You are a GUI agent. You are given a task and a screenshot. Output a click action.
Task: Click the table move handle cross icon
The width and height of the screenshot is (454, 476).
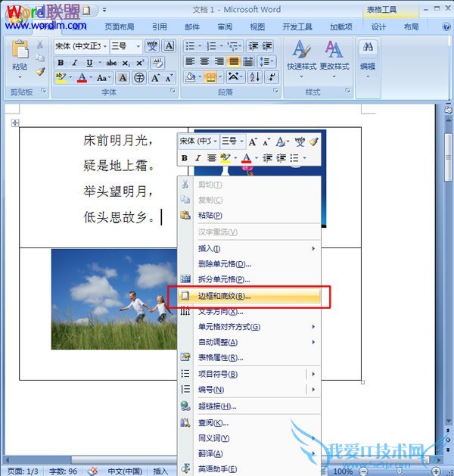(15, 123)
